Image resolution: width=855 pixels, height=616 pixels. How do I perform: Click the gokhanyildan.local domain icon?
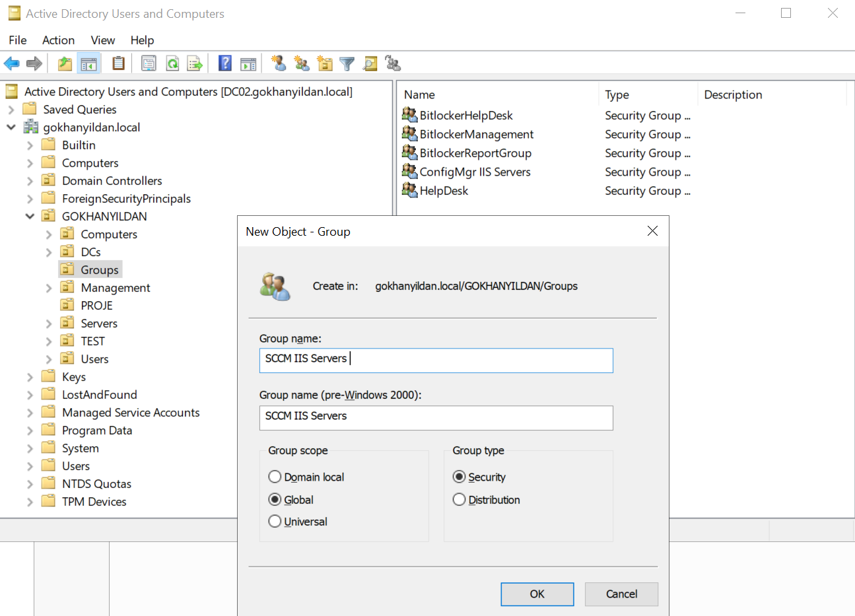coord(30,127)
